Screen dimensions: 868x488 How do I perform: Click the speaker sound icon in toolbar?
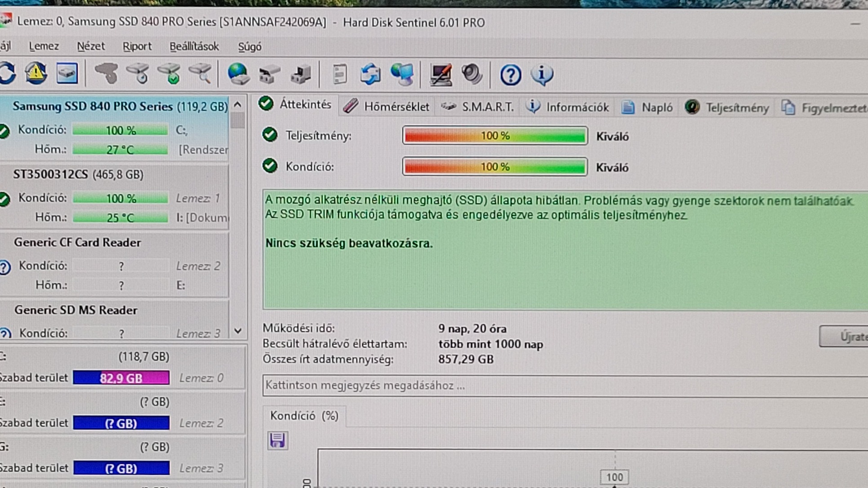pyautogui.click(x=472, y=74)
